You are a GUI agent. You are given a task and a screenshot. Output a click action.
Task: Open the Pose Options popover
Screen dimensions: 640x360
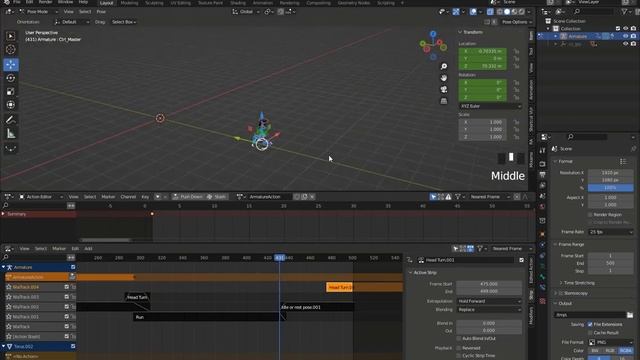(517, 22)
